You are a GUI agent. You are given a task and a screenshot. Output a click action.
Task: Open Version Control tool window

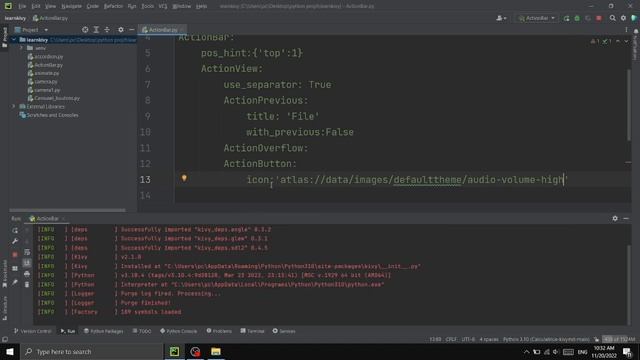point(33,331)
